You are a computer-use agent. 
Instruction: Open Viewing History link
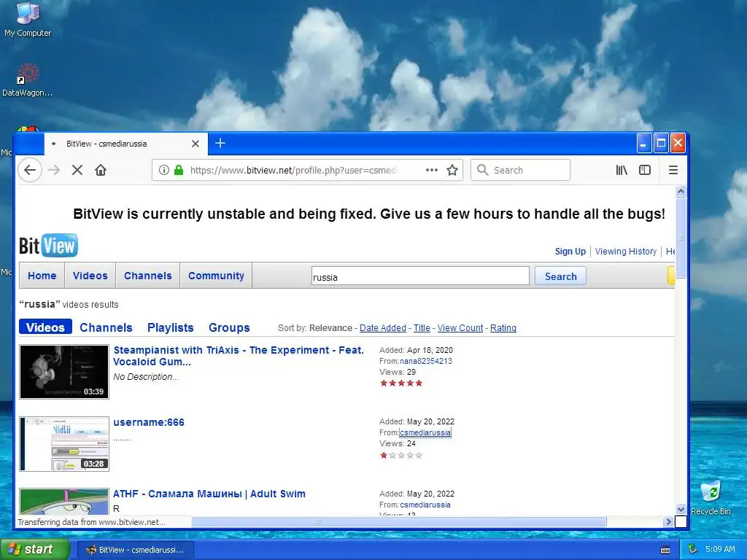tap(625, 251)
